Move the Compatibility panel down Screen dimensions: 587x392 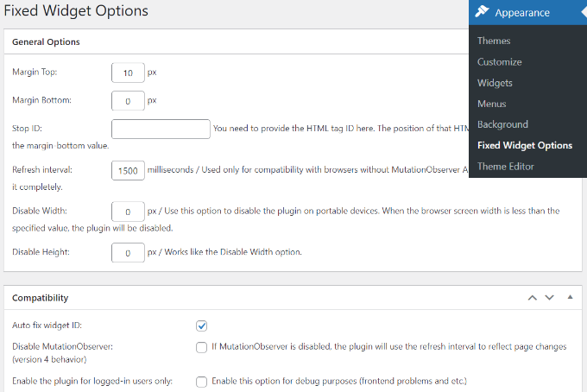pos(549,297)
